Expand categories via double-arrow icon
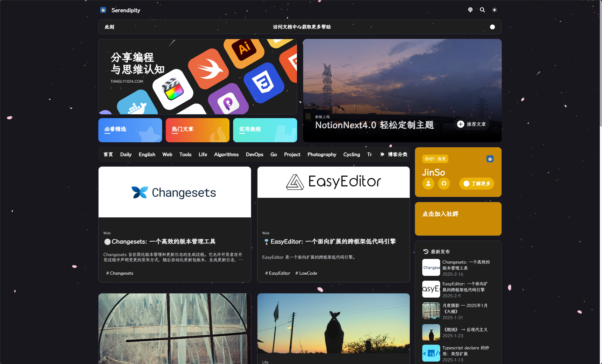The image size is (602, 364). click(x=382, y=154)
